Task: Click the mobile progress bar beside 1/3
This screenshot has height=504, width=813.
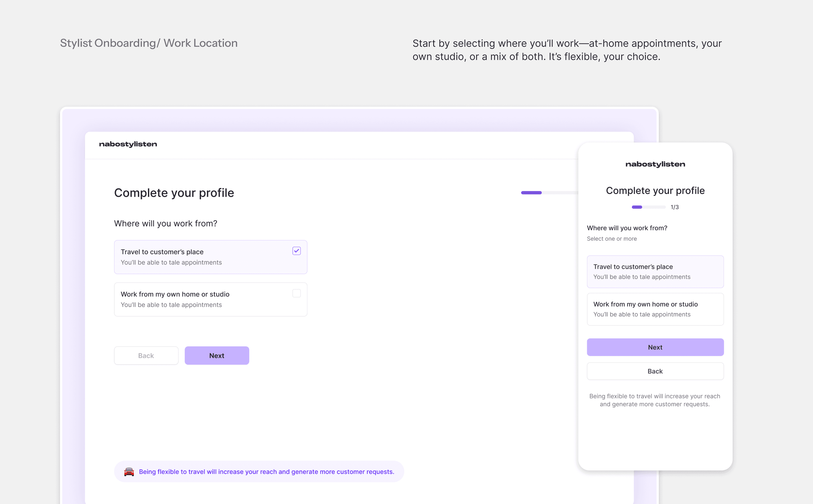Action: click(648, 207)
